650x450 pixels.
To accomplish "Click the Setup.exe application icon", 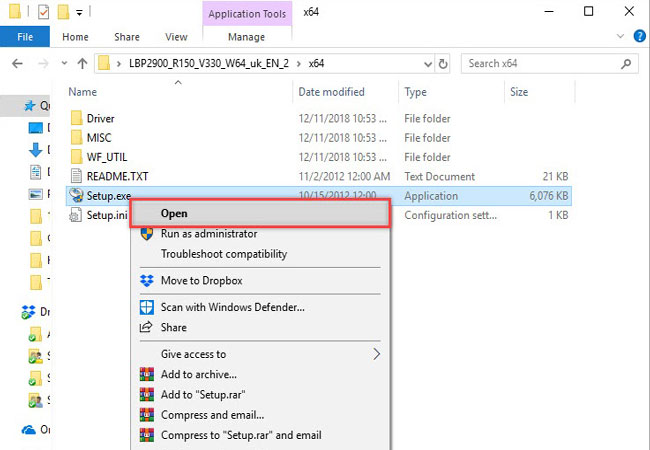I will click(76, 196).
